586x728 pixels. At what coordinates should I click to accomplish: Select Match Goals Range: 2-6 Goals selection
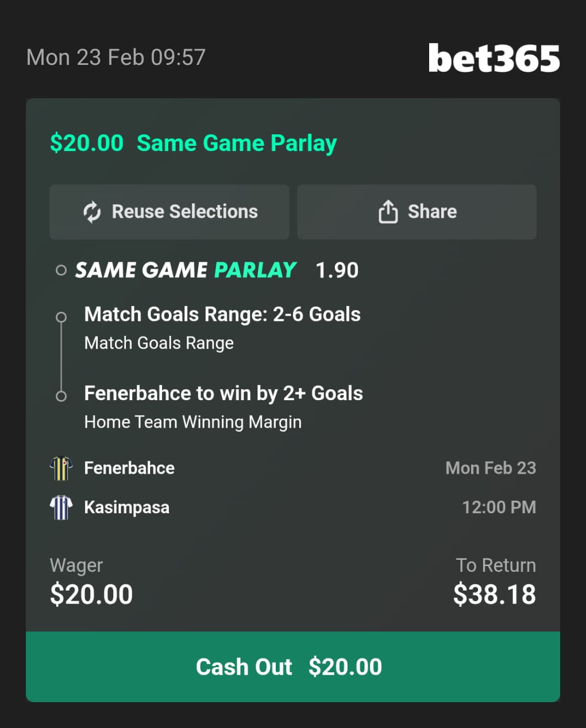point(222,315)
